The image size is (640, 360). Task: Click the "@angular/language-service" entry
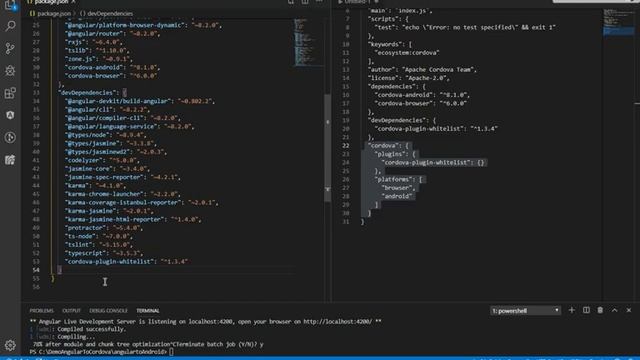130,127
